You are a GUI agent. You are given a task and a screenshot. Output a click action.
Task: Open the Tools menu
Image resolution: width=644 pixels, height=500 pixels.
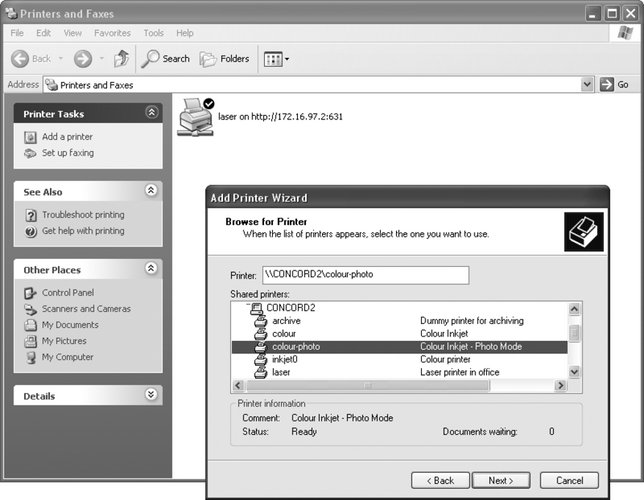pyautogui.click(x=153, y=33)
